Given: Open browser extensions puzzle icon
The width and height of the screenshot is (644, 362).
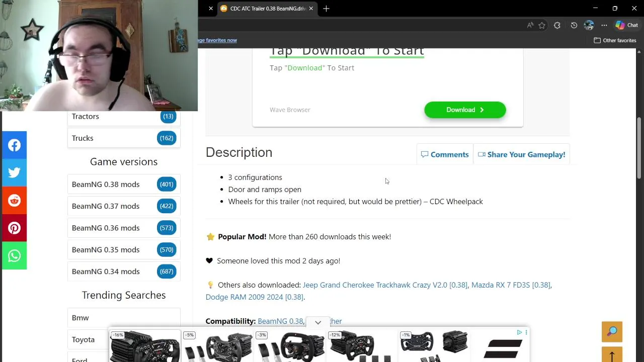Looking at the screenshot, I should [557, 25].
